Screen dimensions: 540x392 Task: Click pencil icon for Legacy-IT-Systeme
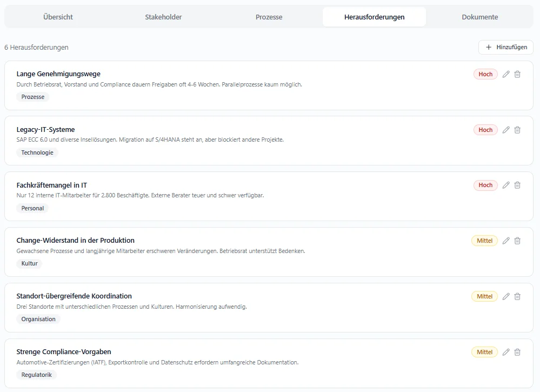point(506,130)
